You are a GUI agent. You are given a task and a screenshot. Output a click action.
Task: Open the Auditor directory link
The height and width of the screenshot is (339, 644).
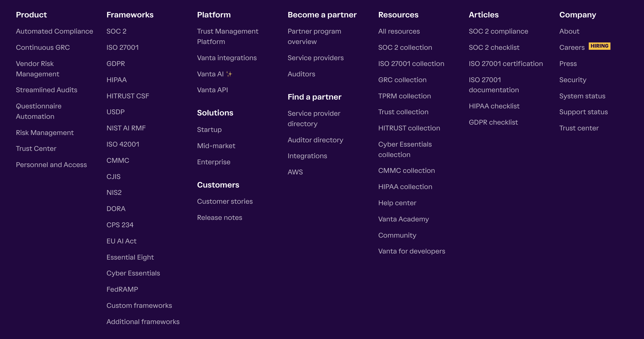315,140
